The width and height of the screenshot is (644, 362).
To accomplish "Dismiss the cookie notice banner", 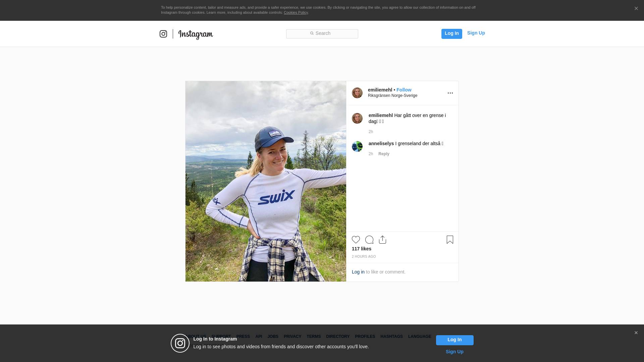I will [x=636, y=8].
